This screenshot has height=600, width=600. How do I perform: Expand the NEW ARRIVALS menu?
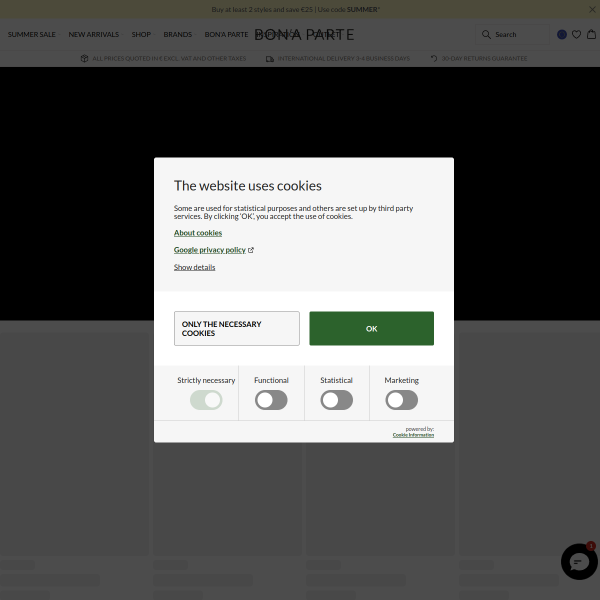[96, 34]
